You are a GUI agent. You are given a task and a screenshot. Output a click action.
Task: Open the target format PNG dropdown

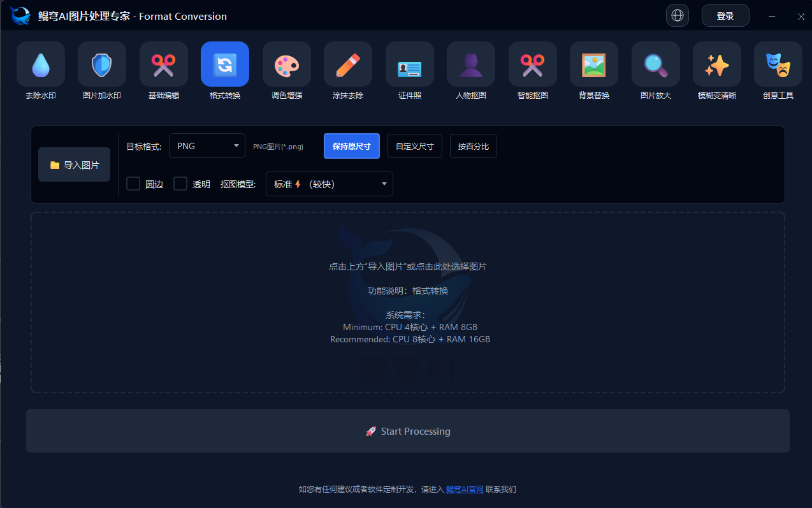207,145
